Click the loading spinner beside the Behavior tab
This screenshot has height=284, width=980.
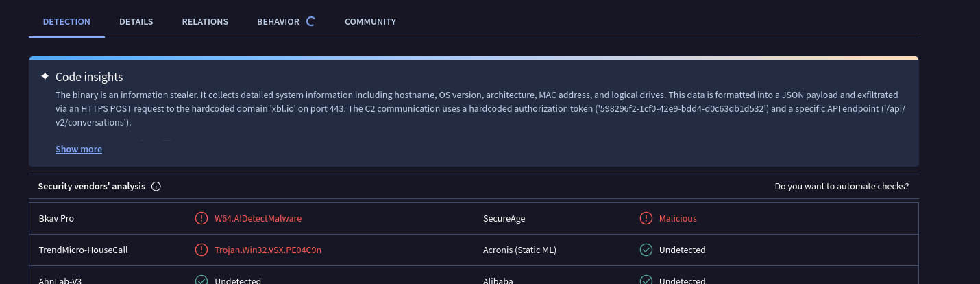310,21
